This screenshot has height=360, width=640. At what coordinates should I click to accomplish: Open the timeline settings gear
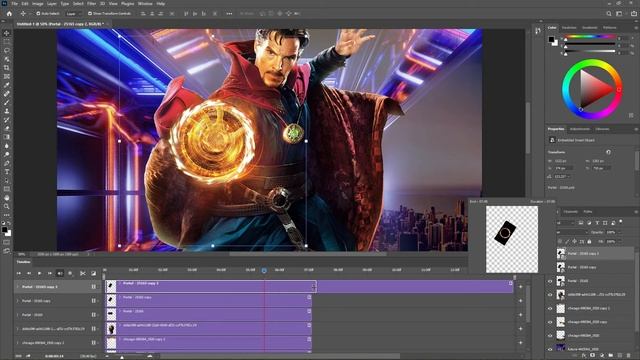click(70, 273)
